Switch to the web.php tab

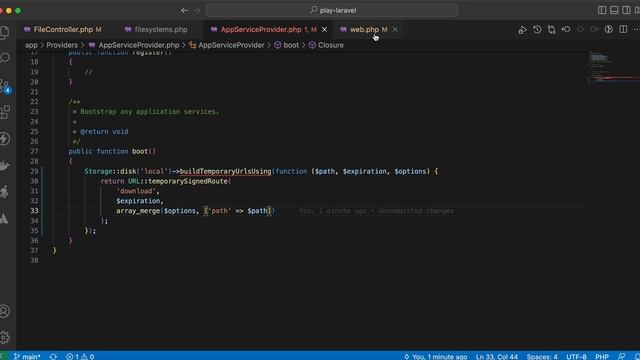click(364, 29)
